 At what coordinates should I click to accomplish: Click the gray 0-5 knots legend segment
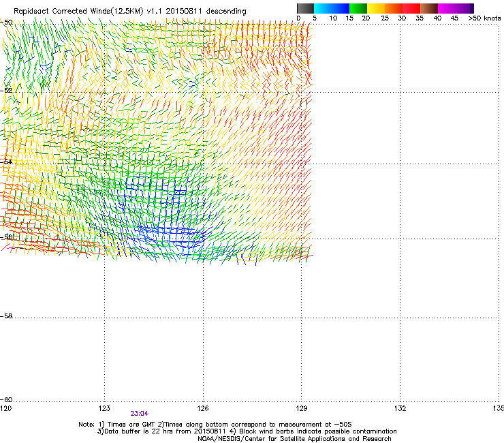click(x=305, y=8)
